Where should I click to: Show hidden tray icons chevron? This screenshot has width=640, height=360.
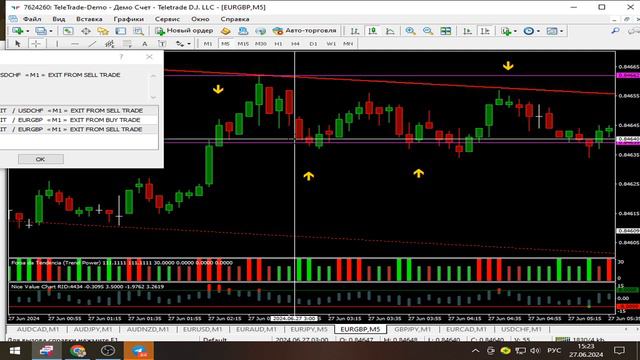click(476, 351)
